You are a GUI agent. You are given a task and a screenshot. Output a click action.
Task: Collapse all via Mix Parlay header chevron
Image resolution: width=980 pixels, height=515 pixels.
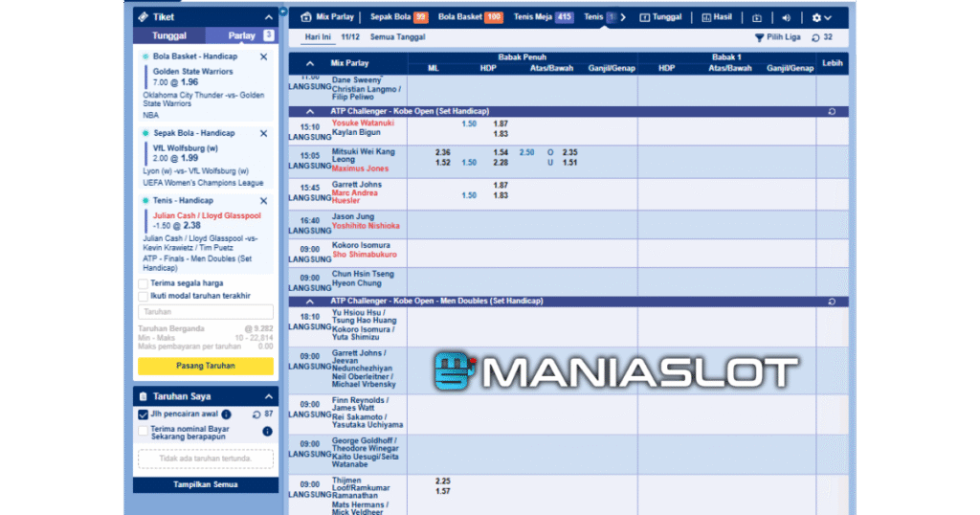coord(310,63)
